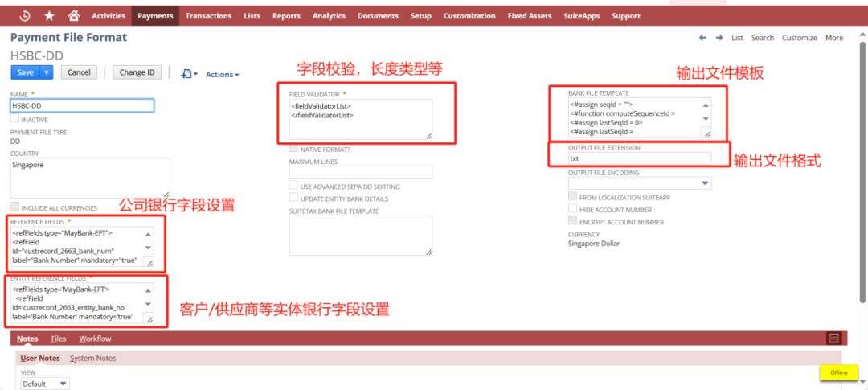Click the SuiteTax Bank File Template resize handle
Image resolution: width=868 pixels, height=390 pixels.
click(428, 252)
